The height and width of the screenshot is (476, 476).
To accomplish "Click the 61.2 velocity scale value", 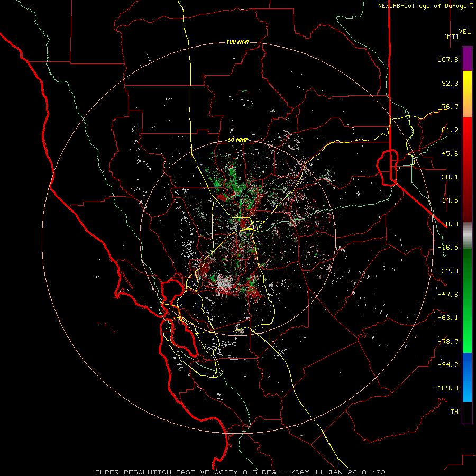I will pyautogui.click(x=450, y=130).
